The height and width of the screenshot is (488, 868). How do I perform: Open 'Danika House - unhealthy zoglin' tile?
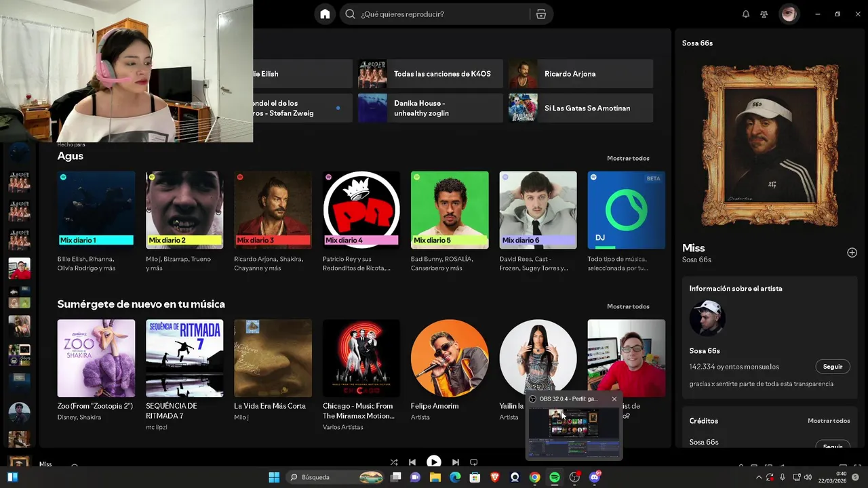[x=431, y=108]
